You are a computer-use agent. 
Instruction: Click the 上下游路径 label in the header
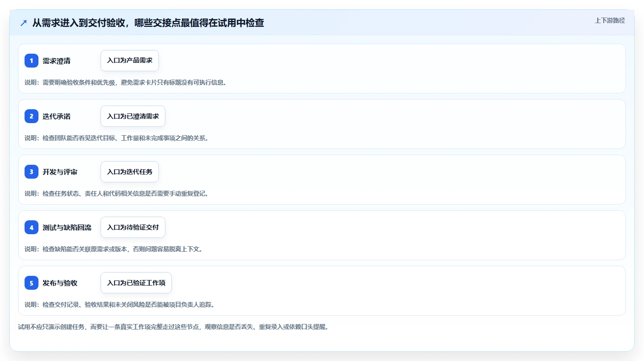tap(610, 20)
